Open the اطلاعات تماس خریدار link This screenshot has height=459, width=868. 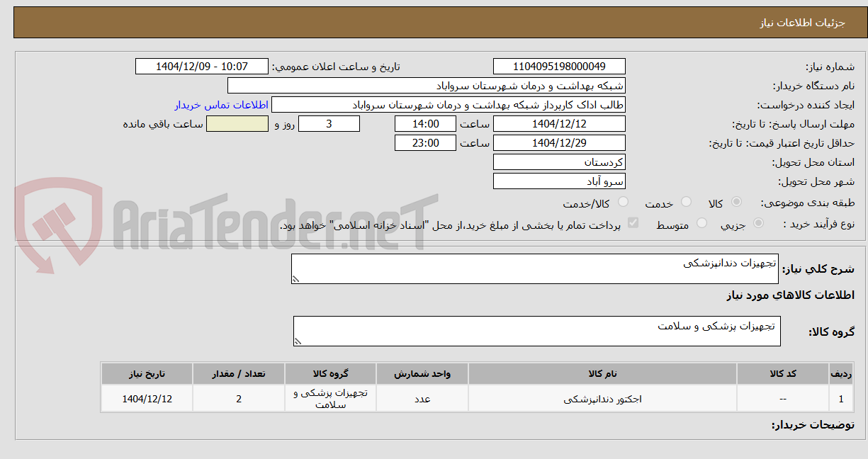pos(221,105)
